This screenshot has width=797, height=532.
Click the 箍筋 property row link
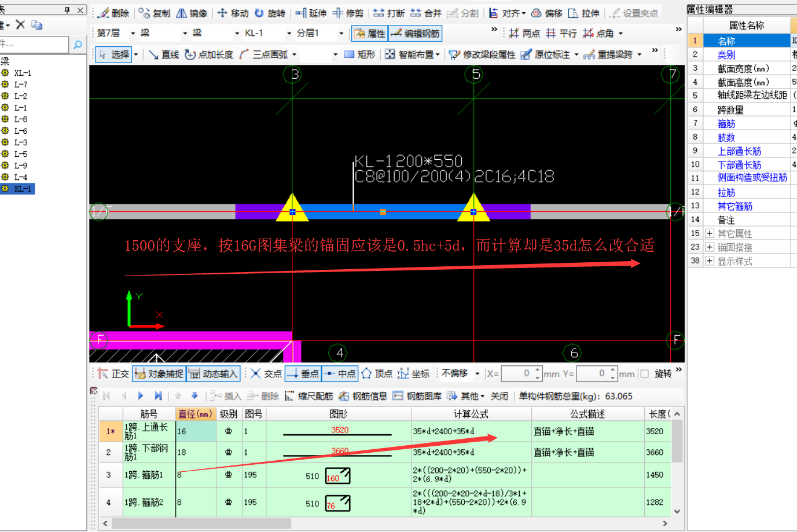point(726,123)
